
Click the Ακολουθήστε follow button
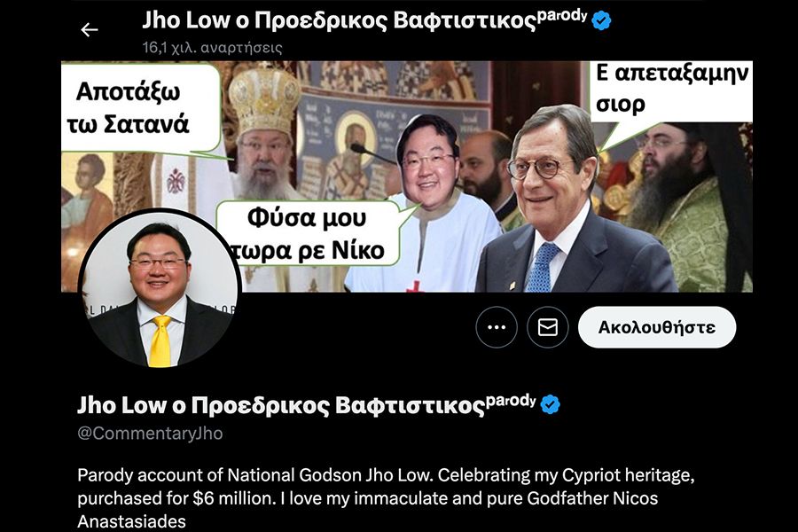pyautogui.click(x=657, y=327)
